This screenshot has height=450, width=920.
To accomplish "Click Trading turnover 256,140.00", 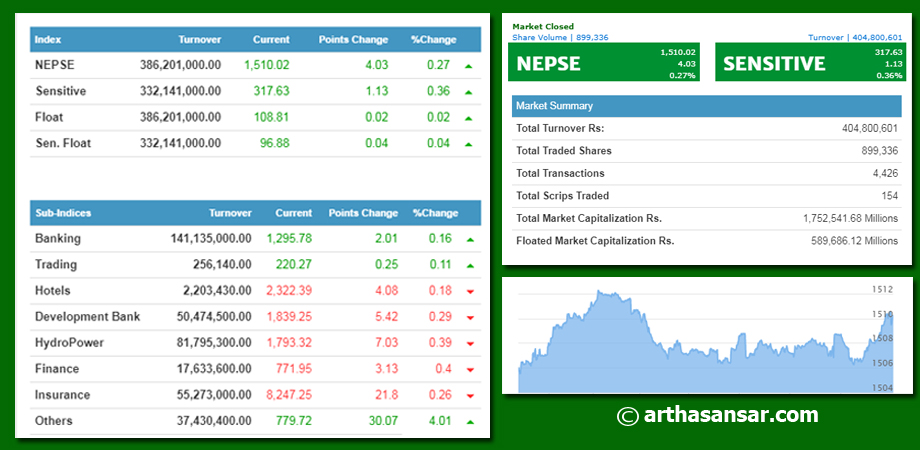I will coord(222,264).
